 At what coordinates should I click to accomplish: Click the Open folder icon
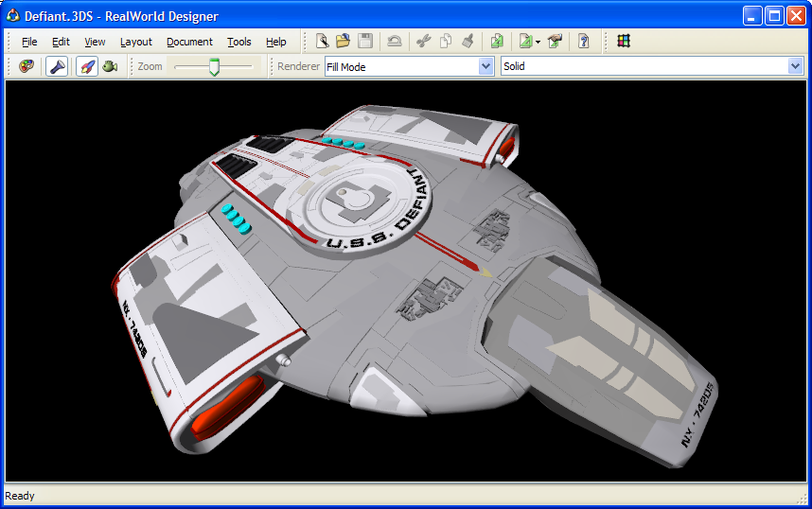[343, 41]
